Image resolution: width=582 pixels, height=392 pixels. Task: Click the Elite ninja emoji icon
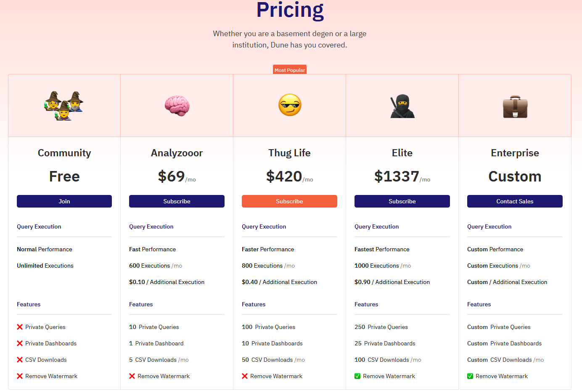click(x=402, y=106)
